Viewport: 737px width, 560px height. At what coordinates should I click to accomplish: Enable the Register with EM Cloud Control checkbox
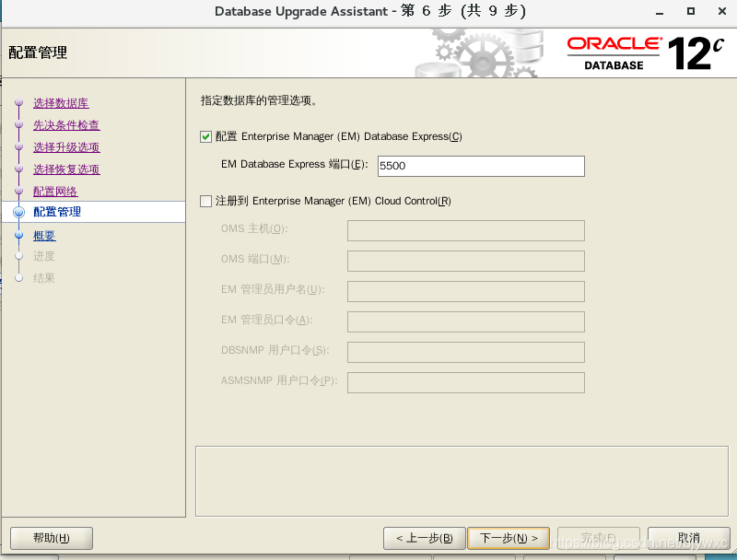click(x=205, y=201)
